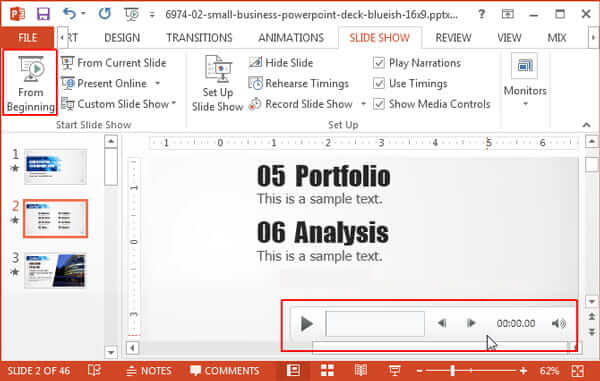Image resolution: width=600 pixels, height=381 pixels.
Task: Click the '05 Portfolio' heading
Action: (x=324, y=176)
